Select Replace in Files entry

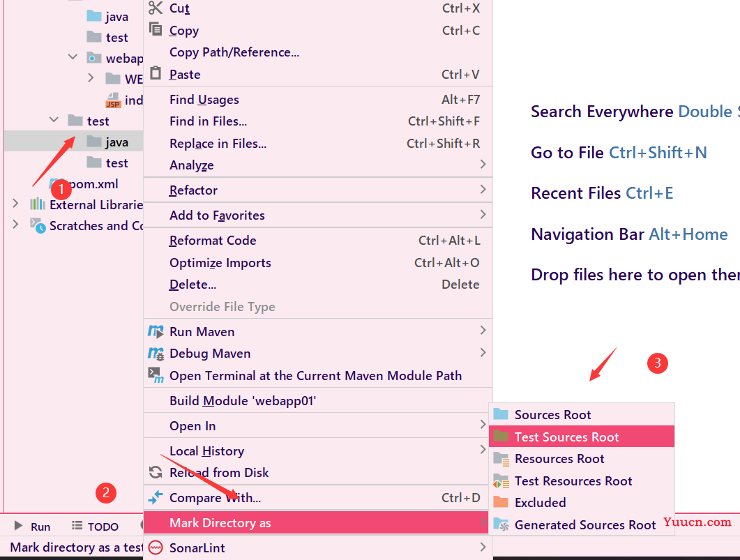click(317, 144)
